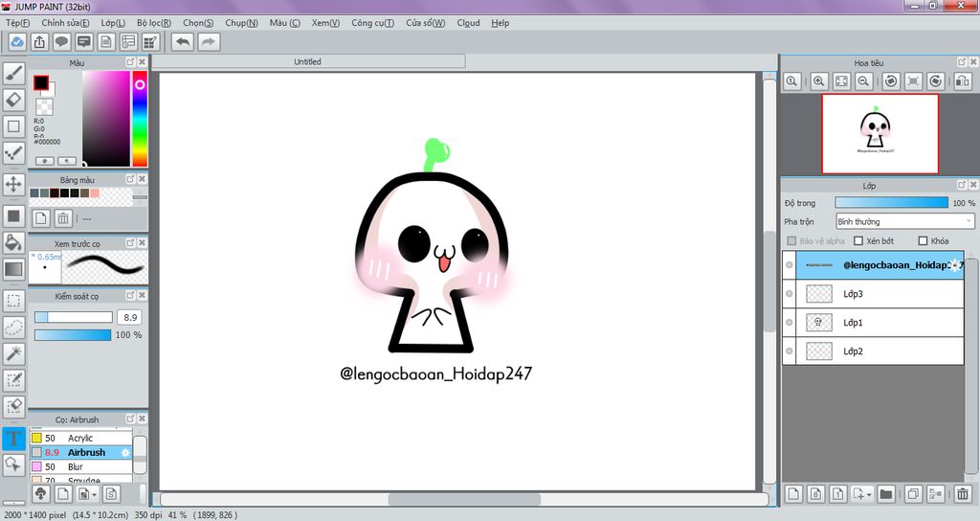Click the cloud sync toolbar icon
980x521 pixels.
click(17, 42)
